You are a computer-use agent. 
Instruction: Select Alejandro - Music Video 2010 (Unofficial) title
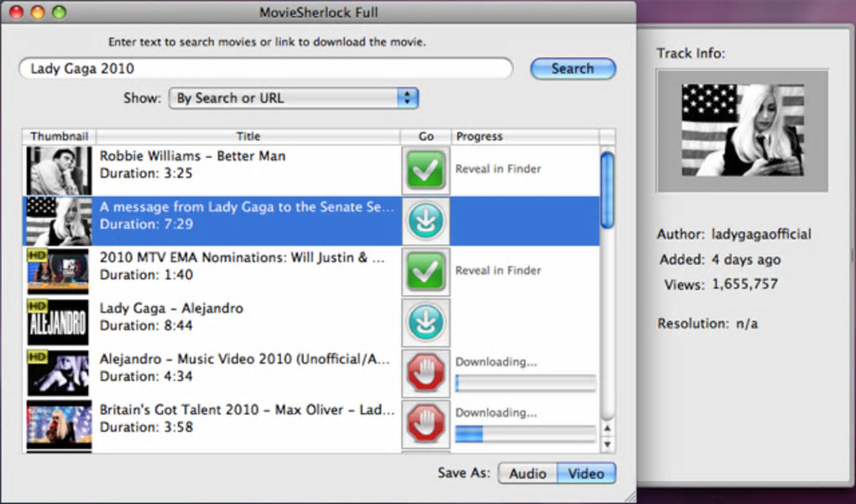coord(244,359)
